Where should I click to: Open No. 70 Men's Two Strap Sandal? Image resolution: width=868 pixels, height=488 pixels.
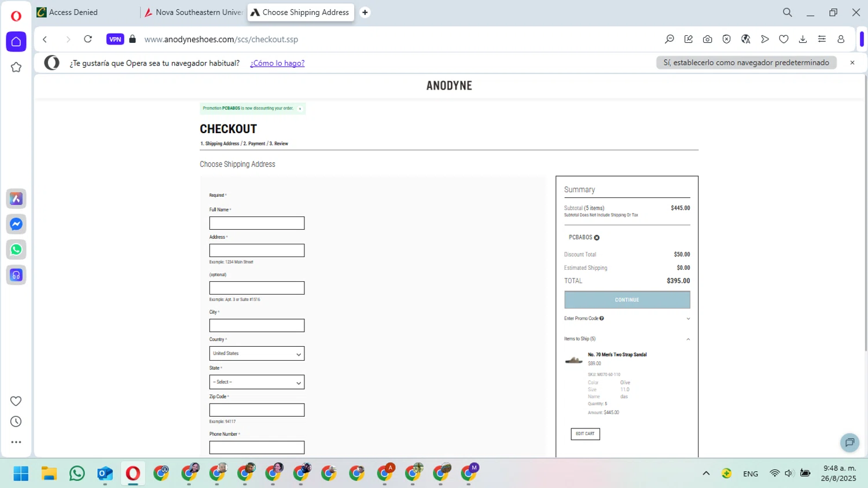click(x=617, y=355)
